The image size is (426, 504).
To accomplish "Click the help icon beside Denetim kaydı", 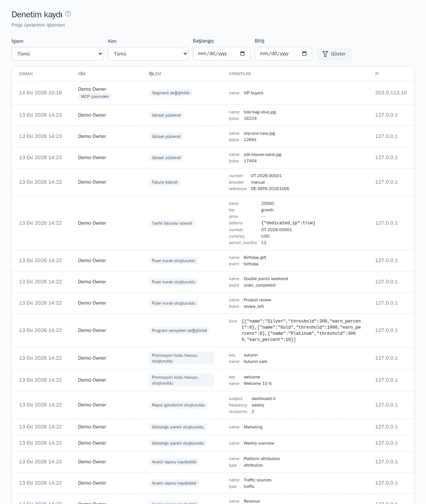I will tap(68, 14).
